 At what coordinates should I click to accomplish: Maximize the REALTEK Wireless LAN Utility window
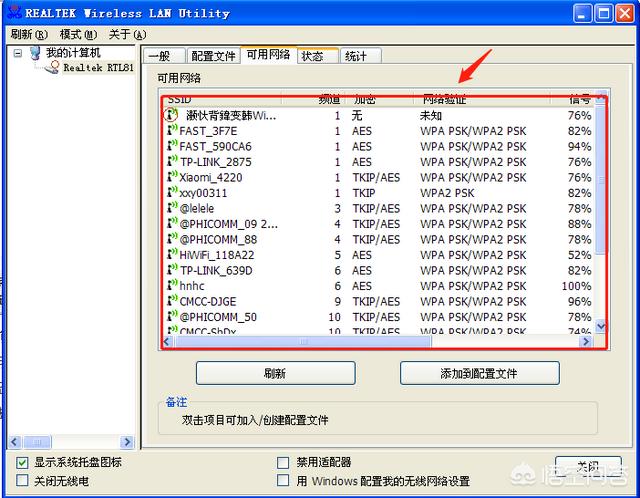pos(604,13)
